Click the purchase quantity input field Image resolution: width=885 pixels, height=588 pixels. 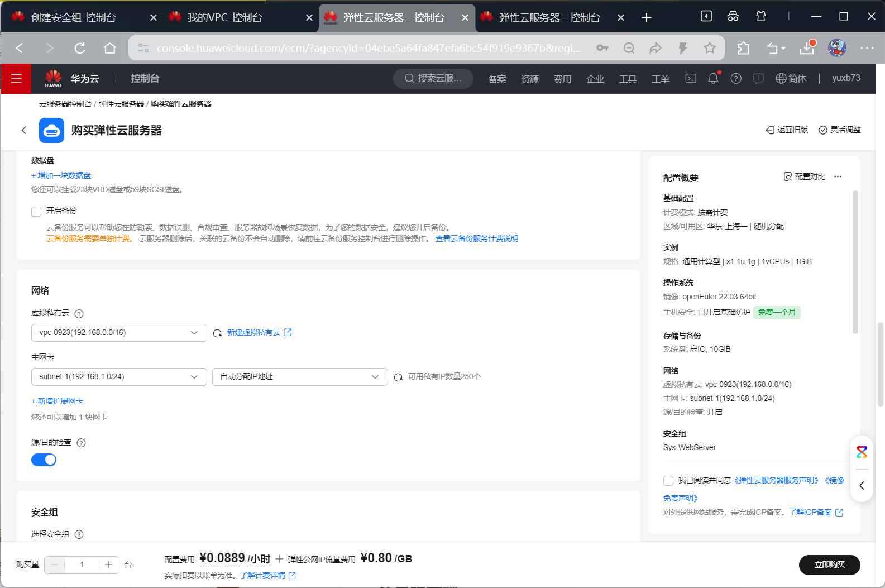(x=82, y=565)
